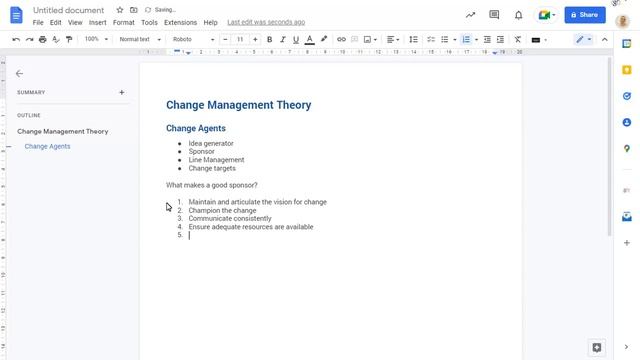Insert a checklist

pyautogui.click(x=431, y=40)
